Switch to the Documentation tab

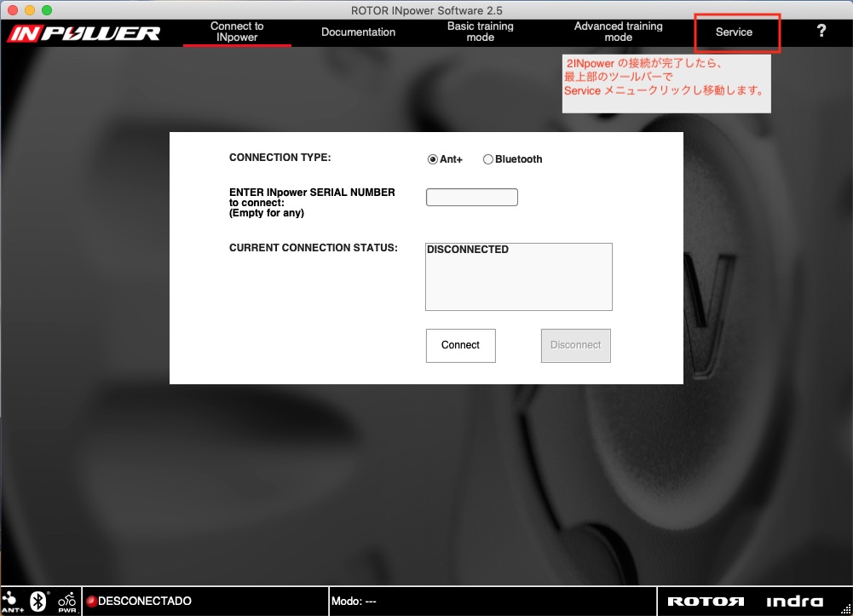358,32
